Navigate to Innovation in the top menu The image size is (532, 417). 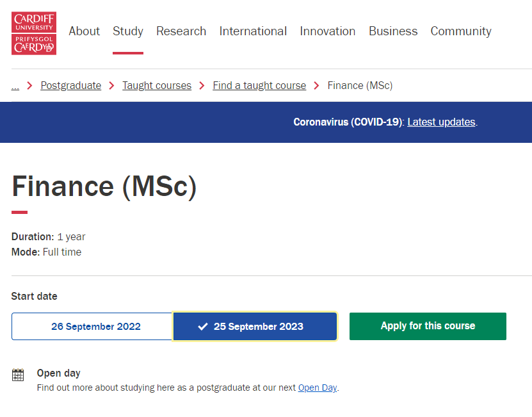click(328, 31)
